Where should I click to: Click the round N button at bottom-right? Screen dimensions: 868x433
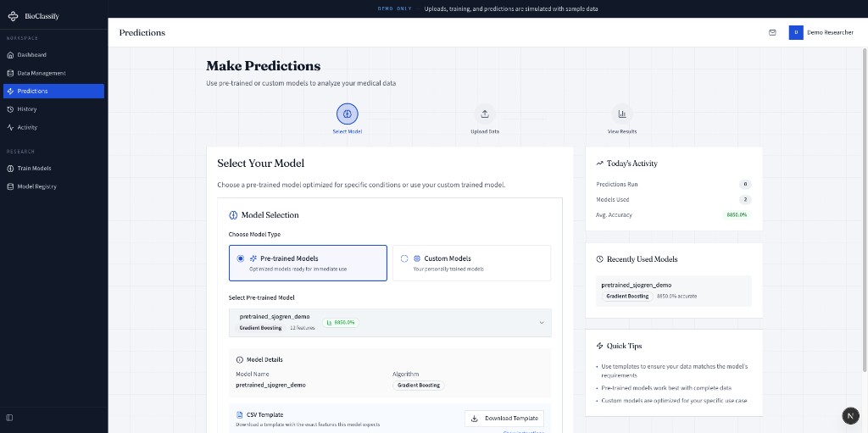850,415
